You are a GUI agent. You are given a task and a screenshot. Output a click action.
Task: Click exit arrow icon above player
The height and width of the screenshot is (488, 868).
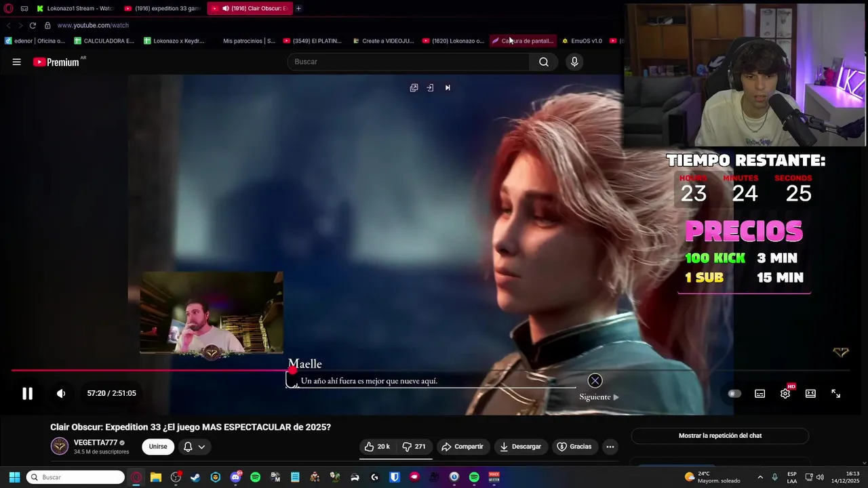click(430, 87)
